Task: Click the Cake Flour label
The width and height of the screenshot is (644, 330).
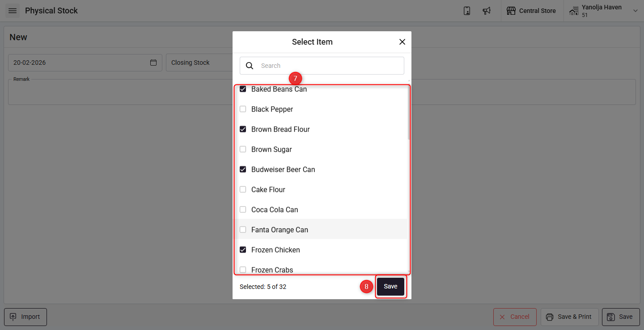Action: tap(268, 189)
